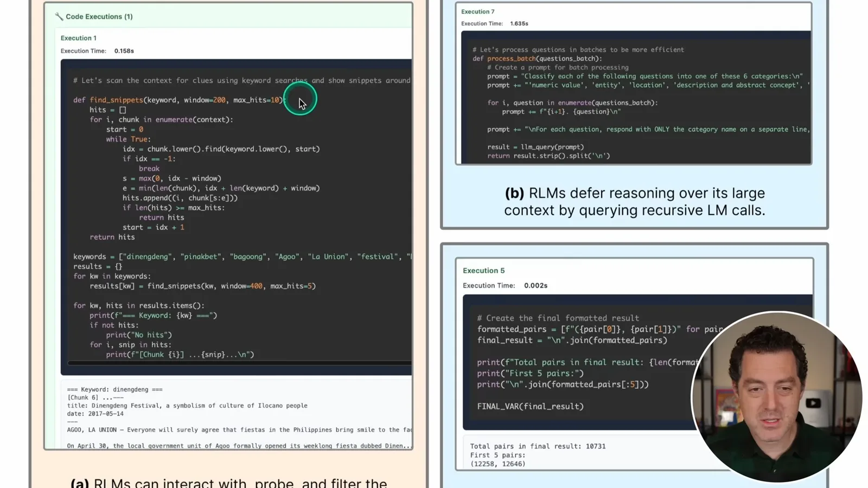
Task: Click the "=== Keyword: dinengdeng ===" output line
Action: 115,389
